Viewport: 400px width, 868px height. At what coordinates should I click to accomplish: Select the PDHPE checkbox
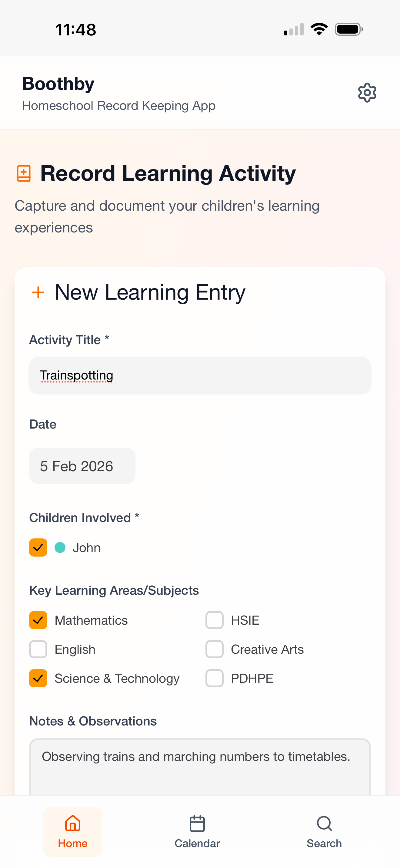[x=215, y=678]
